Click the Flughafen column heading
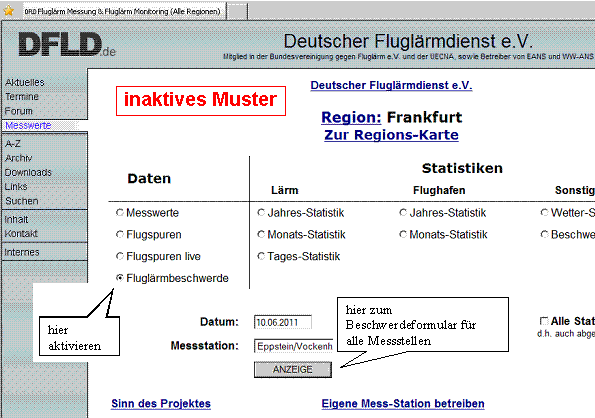 439,190
